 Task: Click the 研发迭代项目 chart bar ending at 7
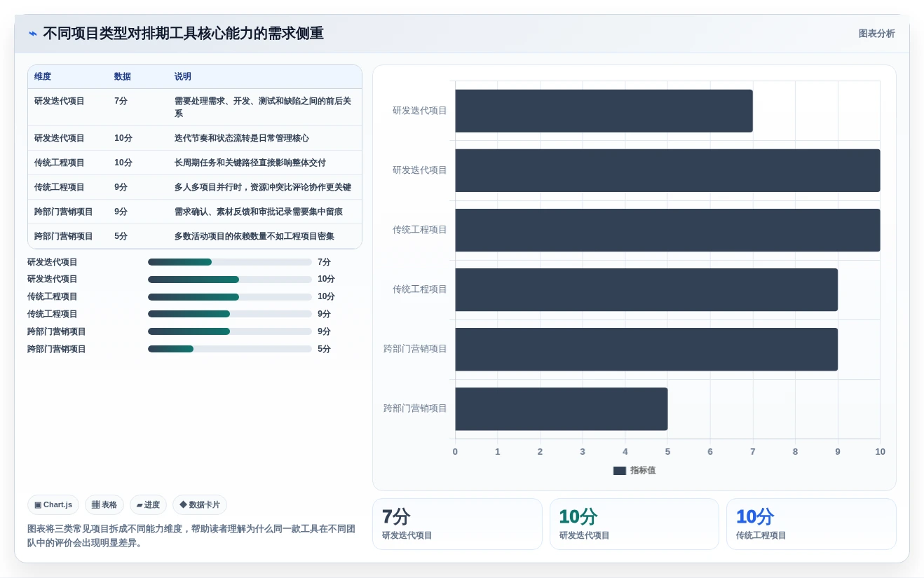pos(604,111)
